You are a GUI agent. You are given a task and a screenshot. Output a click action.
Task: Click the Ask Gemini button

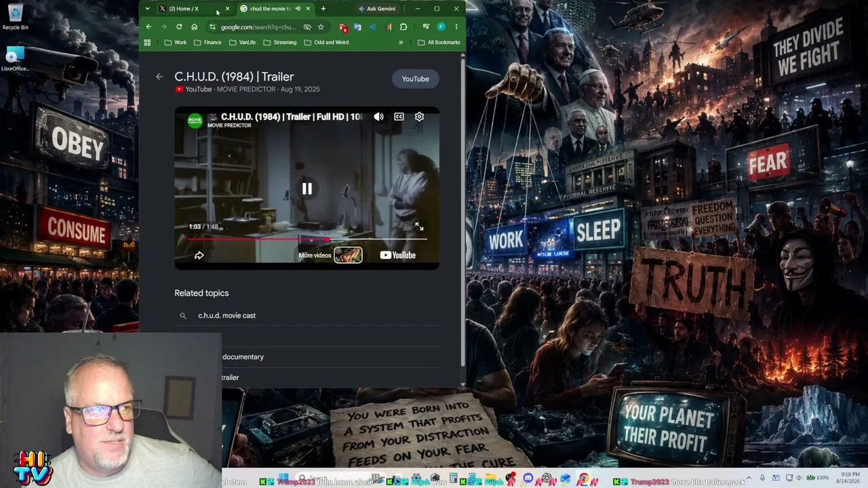point(376,9)
